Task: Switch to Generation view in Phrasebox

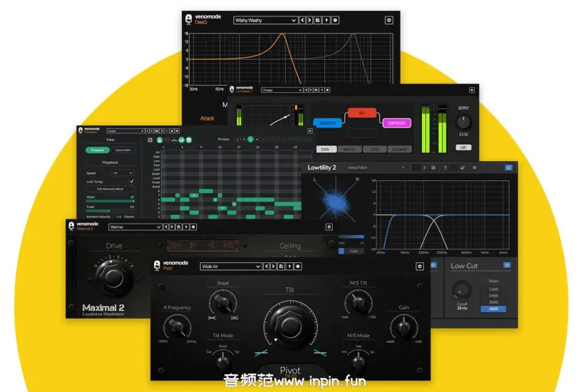Action: (x=123, y=150)
